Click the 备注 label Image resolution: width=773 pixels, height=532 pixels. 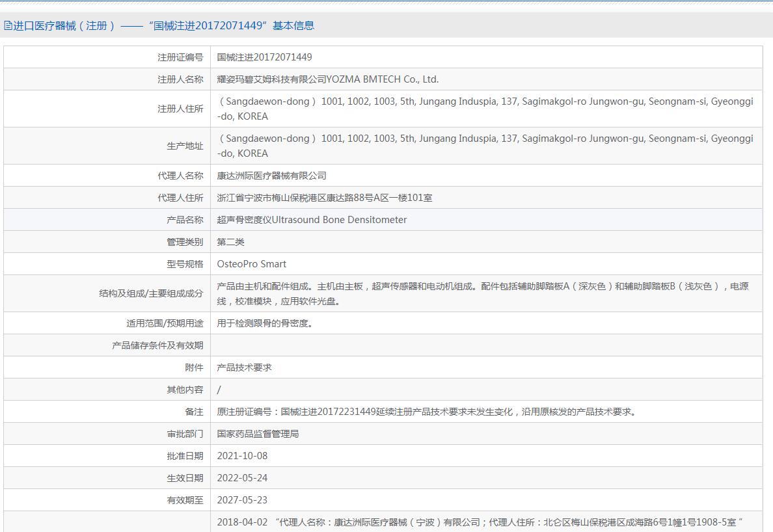pyautogui.click(x=195, y=412)
